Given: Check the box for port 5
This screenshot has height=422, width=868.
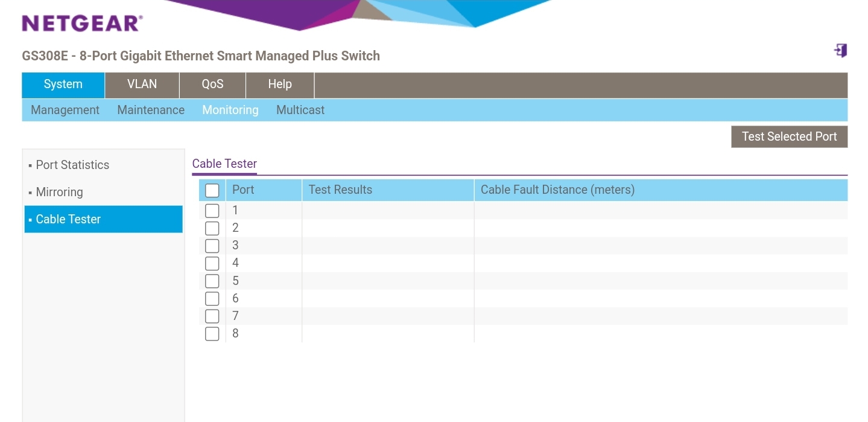Looking at the screenshot, I should [212, 281].
